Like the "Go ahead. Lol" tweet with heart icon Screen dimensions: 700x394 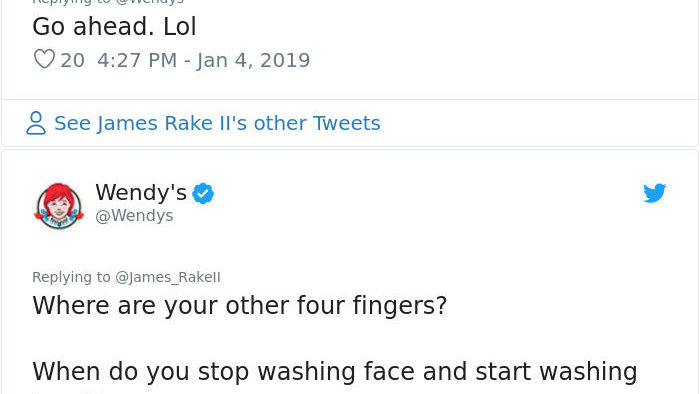[x=44, y=59]
